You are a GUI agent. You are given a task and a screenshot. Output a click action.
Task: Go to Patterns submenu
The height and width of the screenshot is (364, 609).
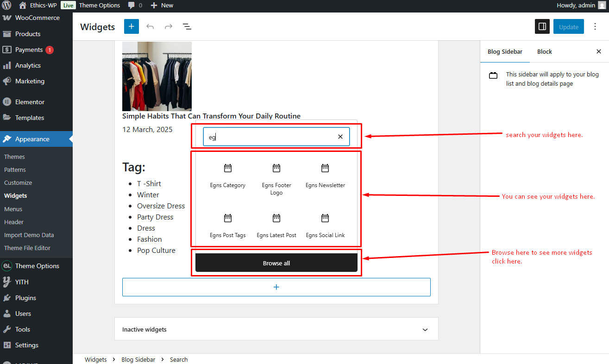pos(15,169)
